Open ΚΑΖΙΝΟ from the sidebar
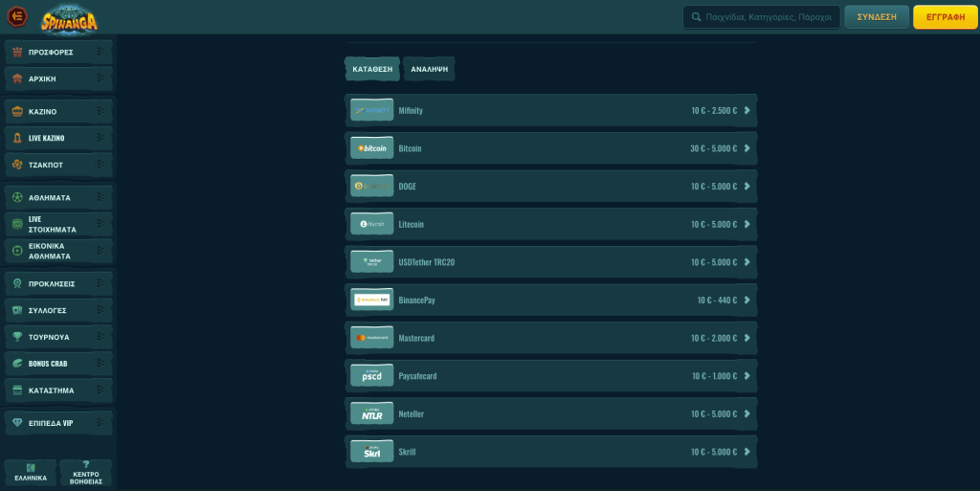Screen dimensions: 980x491 (57, 112)
